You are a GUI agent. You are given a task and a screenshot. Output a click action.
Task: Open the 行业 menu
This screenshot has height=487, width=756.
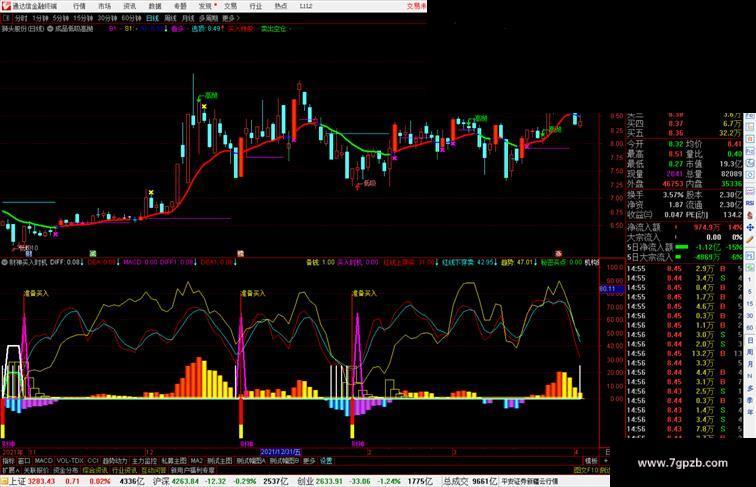coord(256,6)
